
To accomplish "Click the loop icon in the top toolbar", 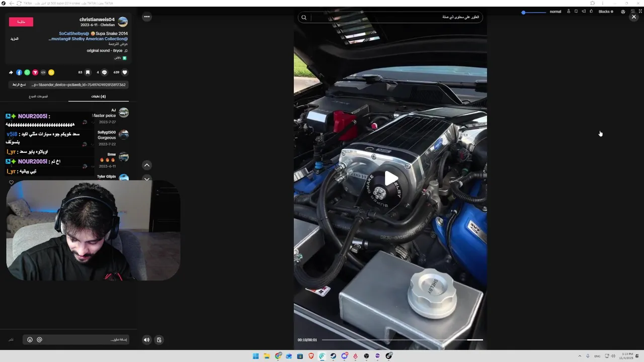I will click(x=576, y=11).
